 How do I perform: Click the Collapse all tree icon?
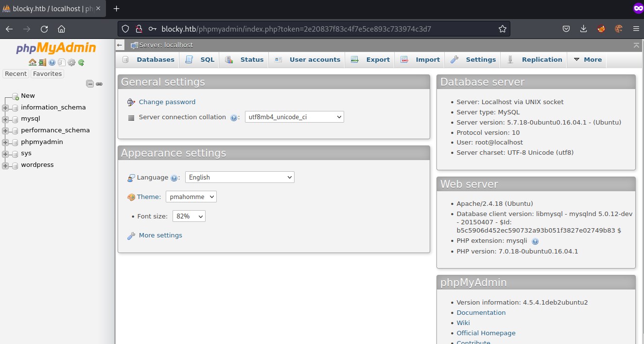[x=90, y=84]
